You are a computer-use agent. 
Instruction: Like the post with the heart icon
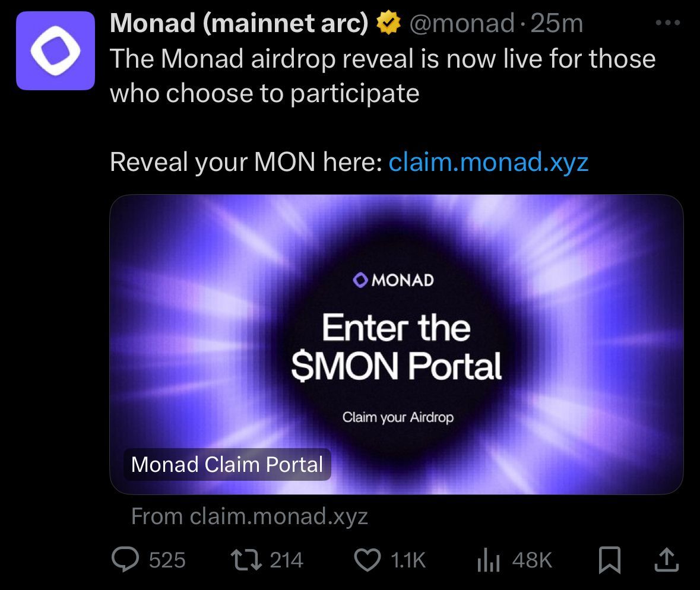pos(368,560)
